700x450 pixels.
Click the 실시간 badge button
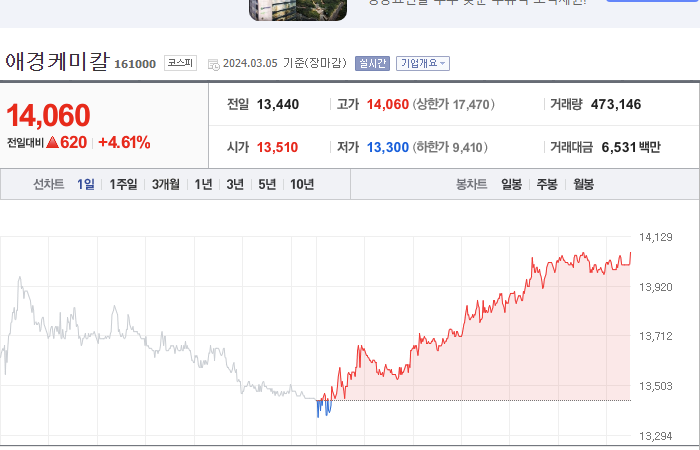[373, 63]
